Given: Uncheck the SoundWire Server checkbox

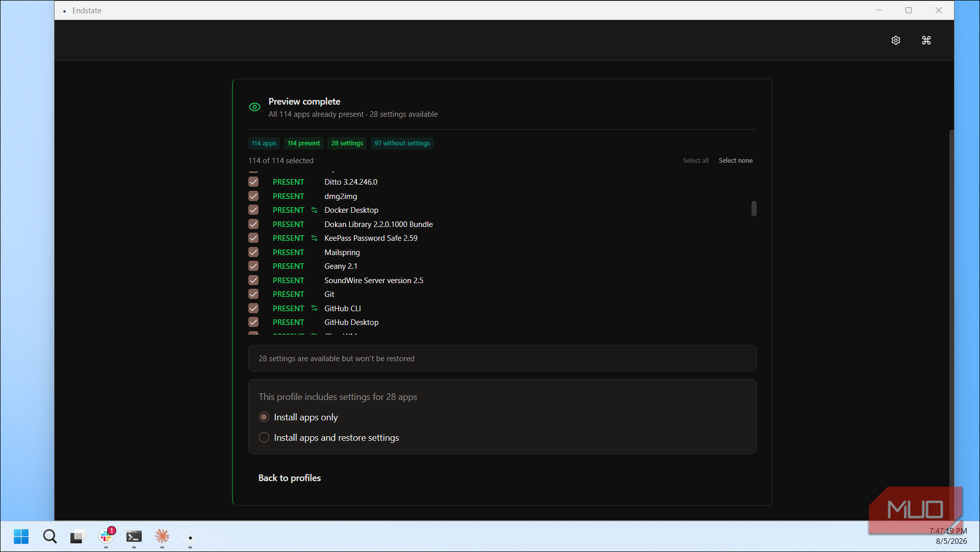Looking at the screenshot, I should [253, 281].
